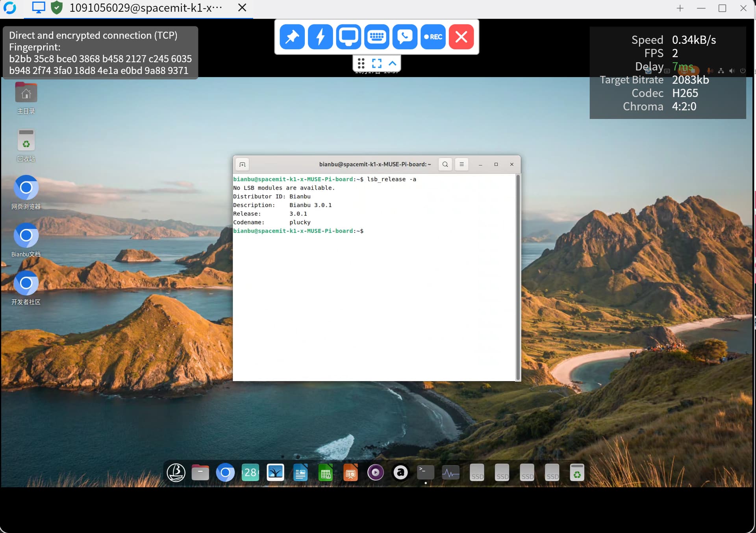Open the keyboard settings icon
This screenshot has width=756, height=533.
[x=377, y=37]
